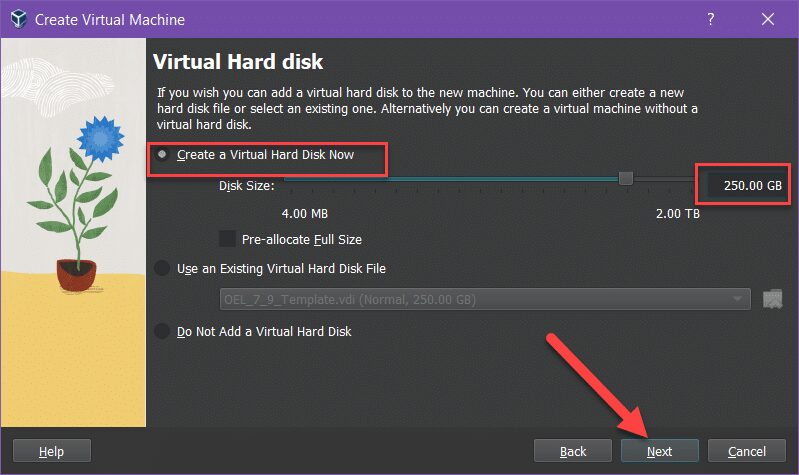Go Back to previous wizard page
The width and height of the screenshot is (799, 475).
click(x=573, y=451)
